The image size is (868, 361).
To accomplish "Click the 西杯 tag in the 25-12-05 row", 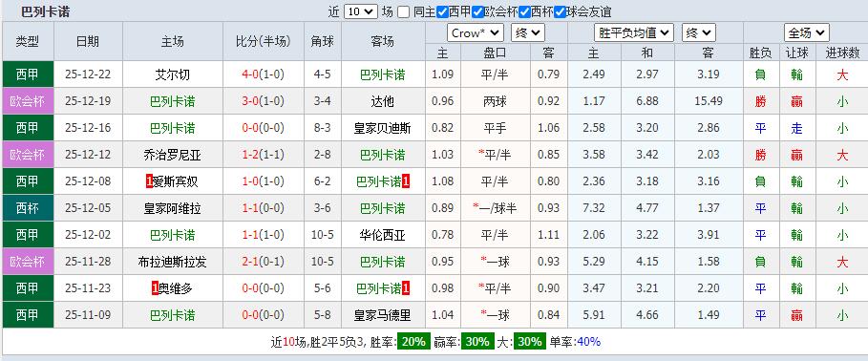I will [28, 208].
